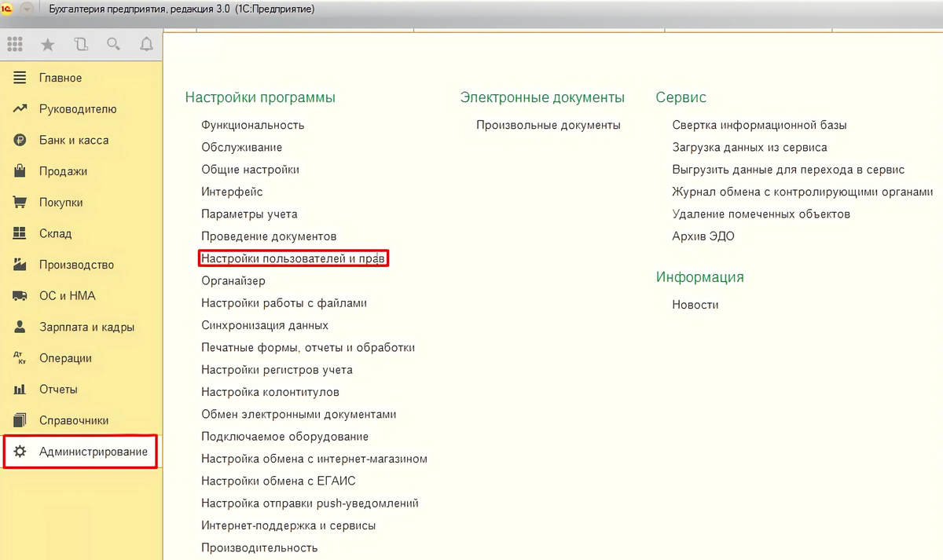
Task: Open Настройка отправки push-уведомлений
Action: (x=310, y=503)
